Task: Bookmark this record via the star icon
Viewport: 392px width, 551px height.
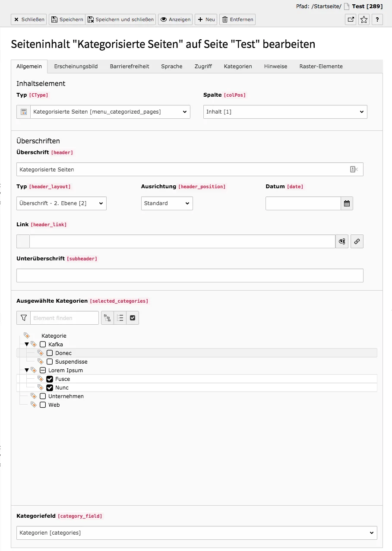Action: 364,19
